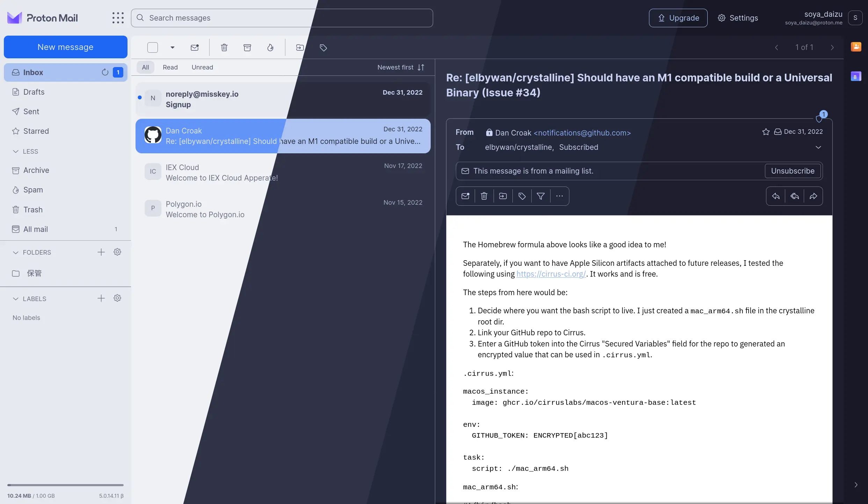Add a new label with plus icon
Image resolution: width=868 pixels, height=504 pixels.
101,298
